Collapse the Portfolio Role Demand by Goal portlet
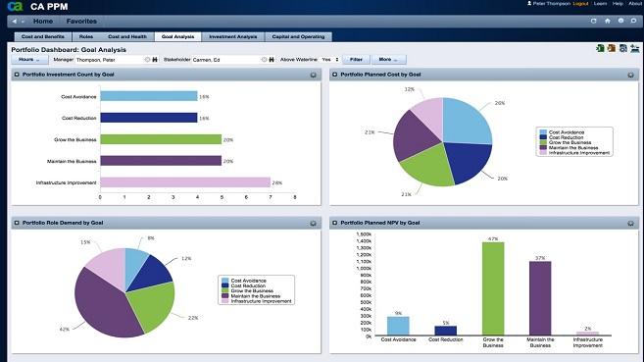This screenshot has height=362, width=644. coord(17,223)
